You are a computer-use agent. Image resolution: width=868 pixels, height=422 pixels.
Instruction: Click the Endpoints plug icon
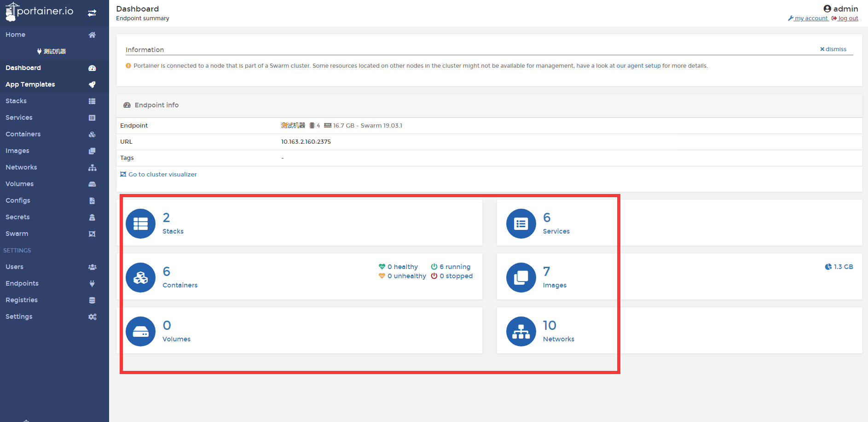click(x=92, y=284)
